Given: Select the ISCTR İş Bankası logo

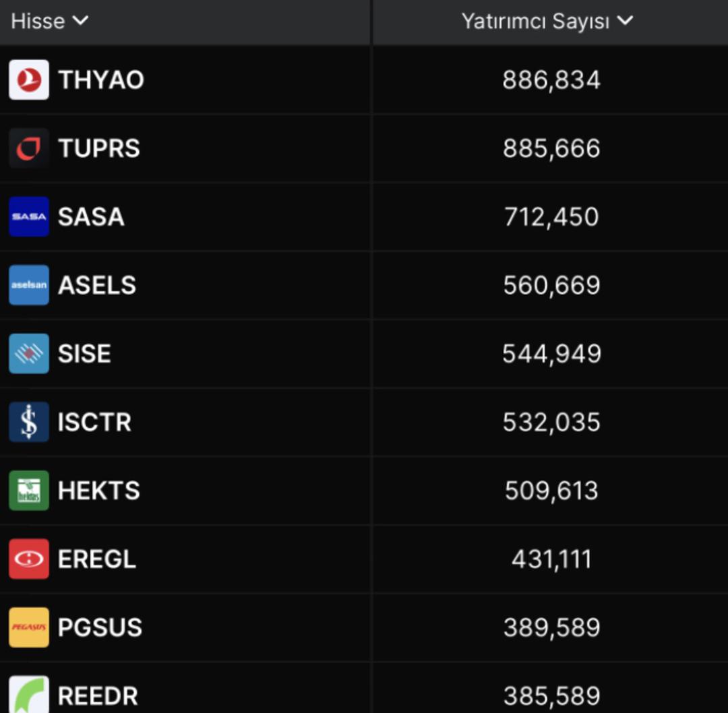Looking at the screenshot, I should tap(28, 422).
